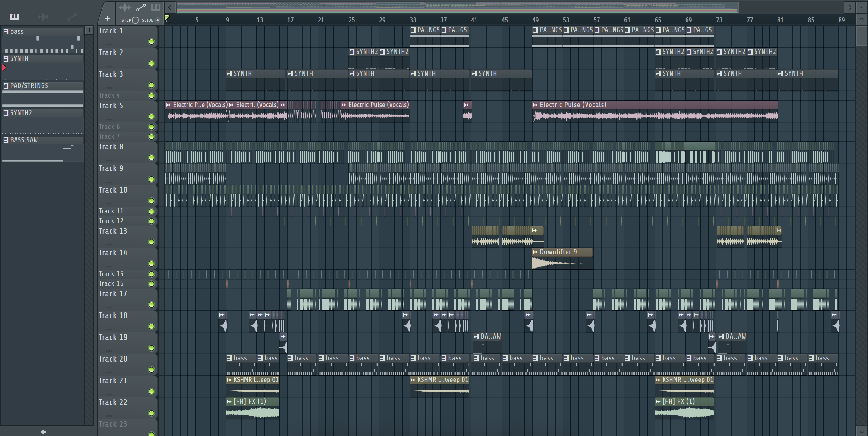Click left arrow of the overview scrollbar

tap(170, 8)
